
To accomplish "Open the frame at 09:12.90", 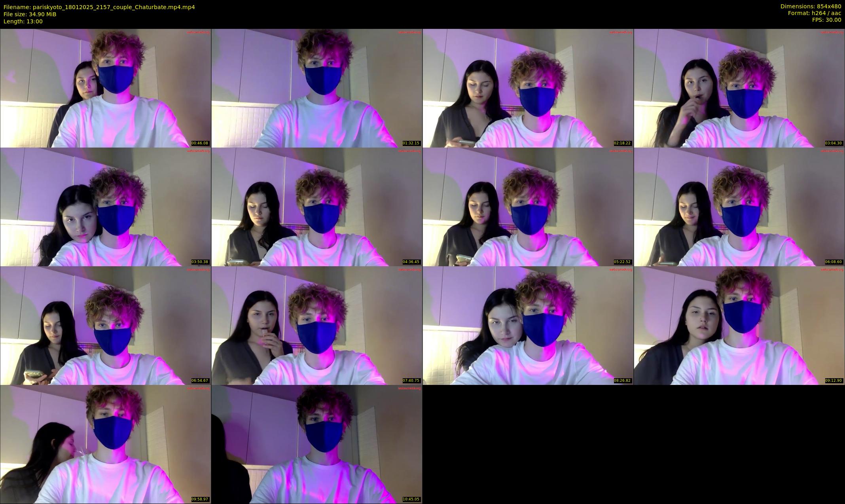I will tap(739, 325).
